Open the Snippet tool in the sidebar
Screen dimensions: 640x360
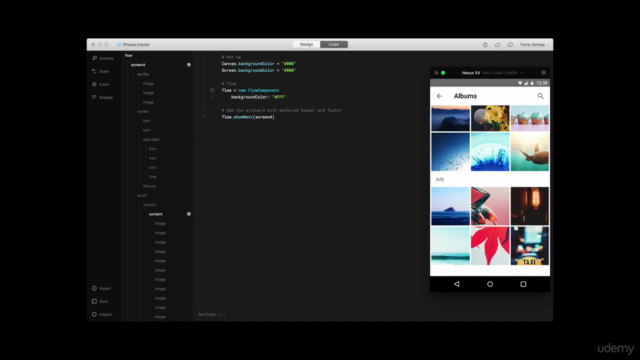[102, 98]
